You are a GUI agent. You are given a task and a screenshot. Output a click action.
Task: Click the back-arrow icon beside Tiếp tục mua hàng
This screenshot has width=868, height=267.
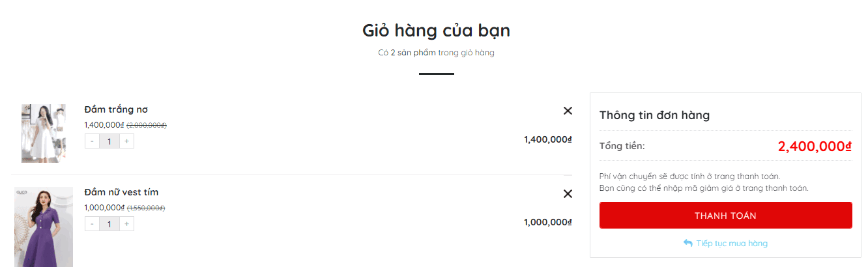pyautogui.click(x=687, y=243)
